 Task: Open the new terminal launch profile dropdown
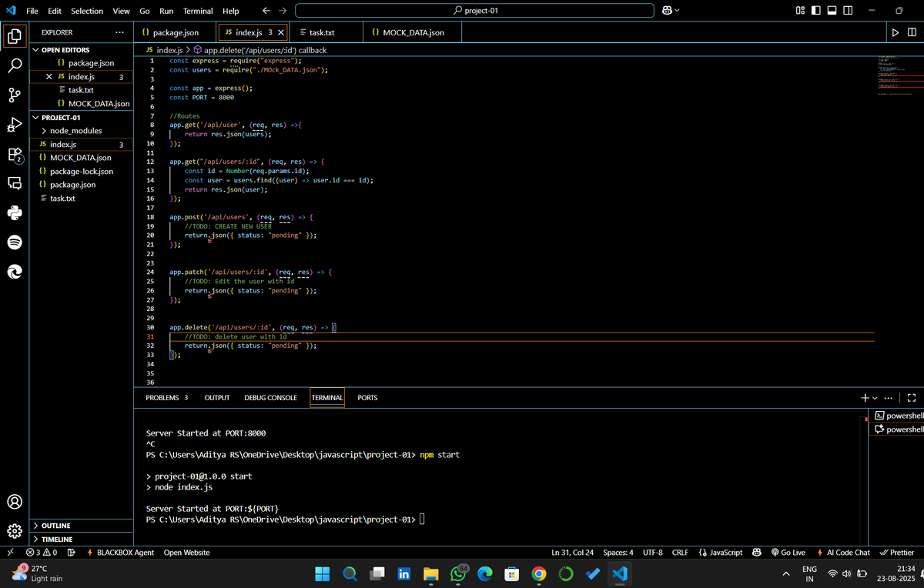875,398
